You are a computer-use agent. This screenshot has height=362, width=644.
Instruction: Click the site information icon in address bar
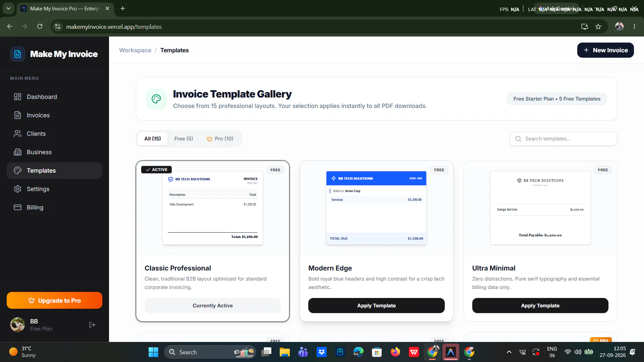[x=58, y=26]
